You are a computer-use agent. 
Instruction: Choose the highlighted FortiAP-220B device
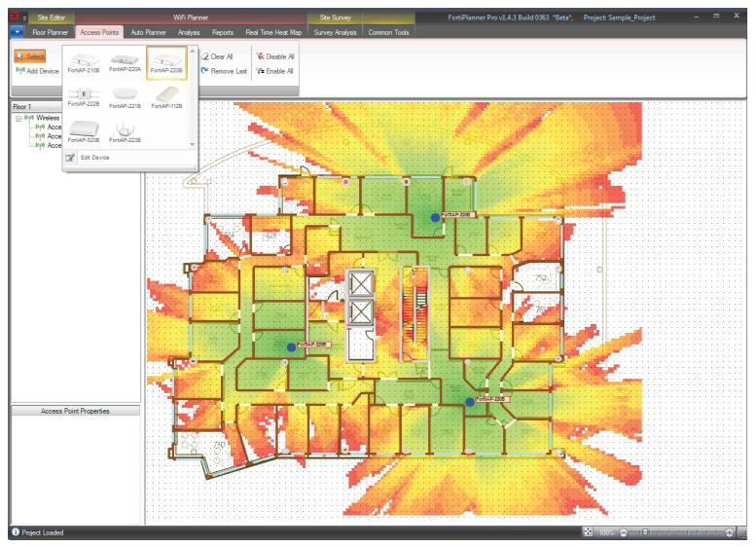(x=166, y=63)
